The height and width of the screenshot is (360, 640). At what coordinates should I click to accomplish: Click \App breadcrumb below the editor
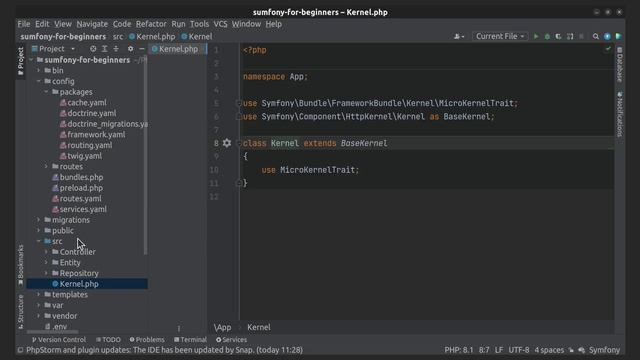tap(222, 327)
